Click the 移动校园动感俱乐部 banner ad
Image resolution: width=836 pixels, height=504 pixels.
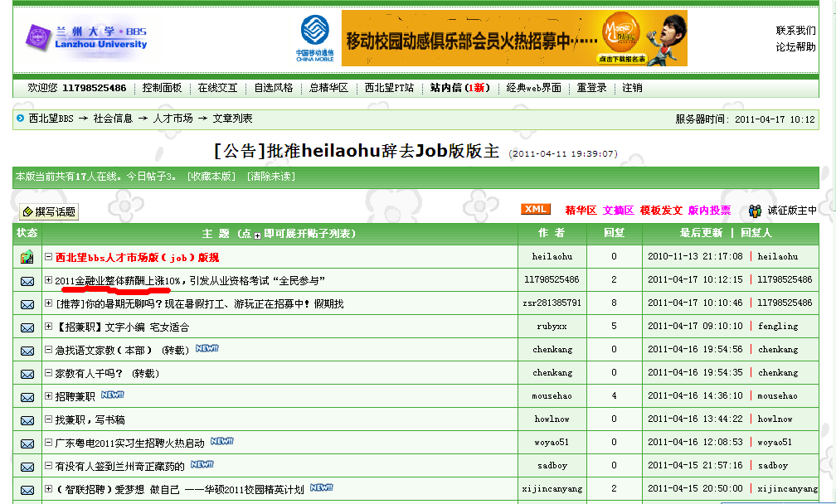coord(514,38)
